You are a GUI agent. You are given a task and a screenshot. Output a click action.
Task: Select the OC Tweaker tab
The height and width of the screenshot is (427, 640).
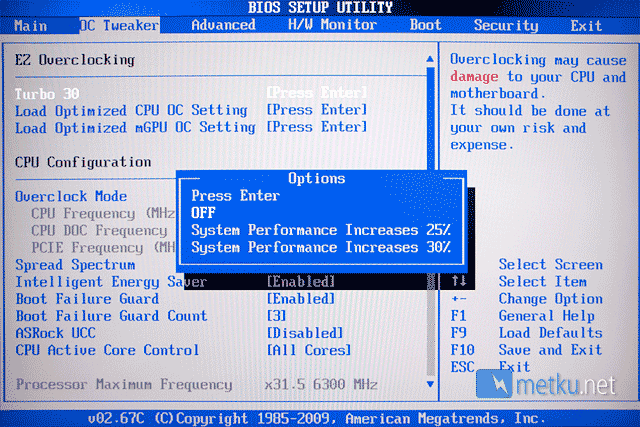pos(119,25)
